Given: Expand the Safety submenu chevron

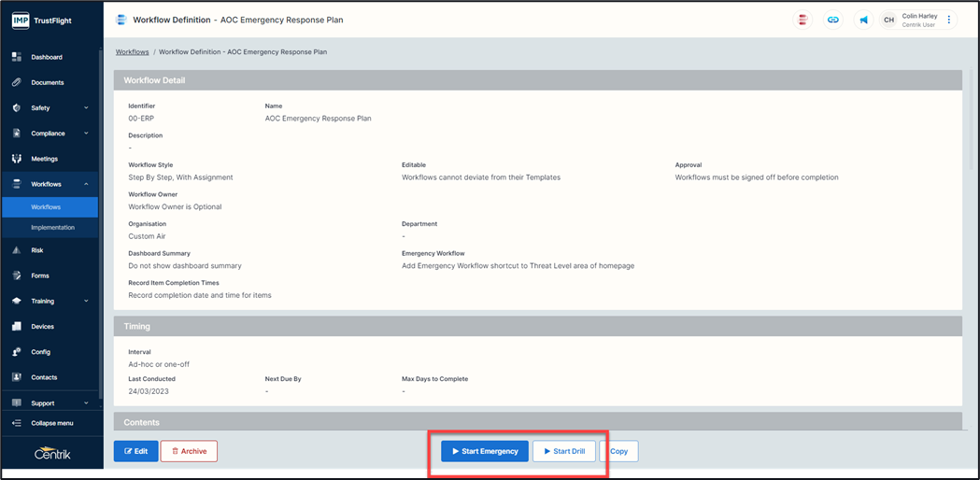Looking at the screenshot, I should (86, 108).
